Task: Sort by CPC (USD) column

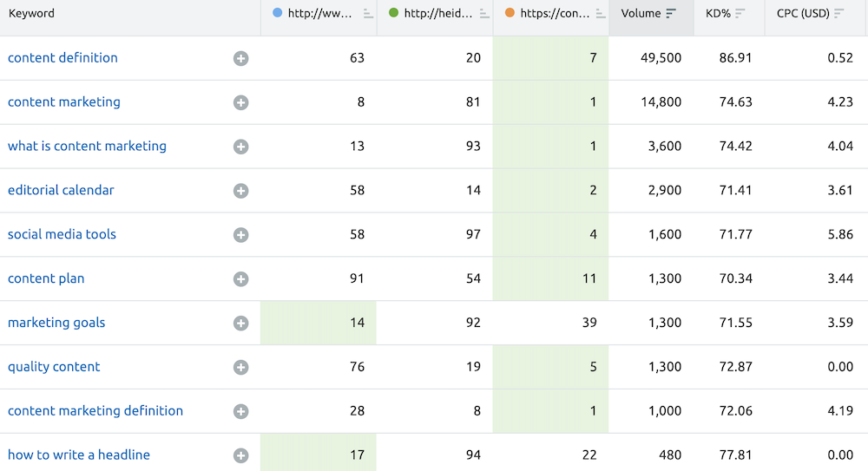Action: (838, 14)
